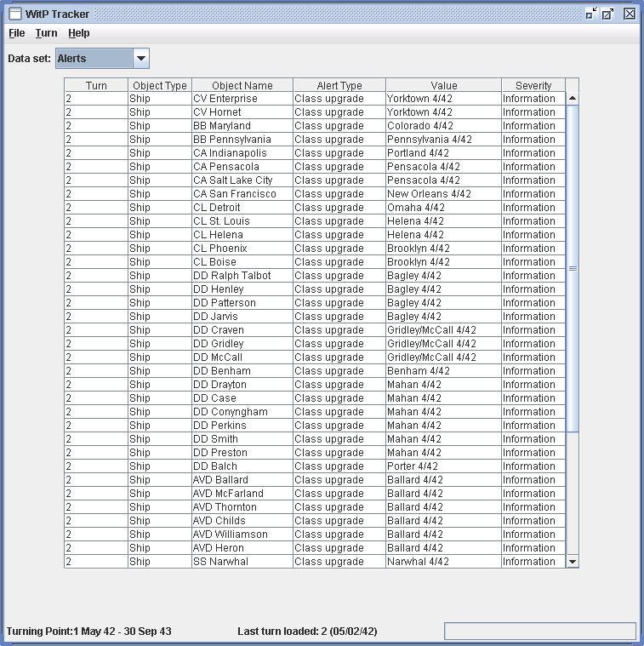Iconify the WitP Tracker window
Screen dimensions: 644x646
[591, 14]
